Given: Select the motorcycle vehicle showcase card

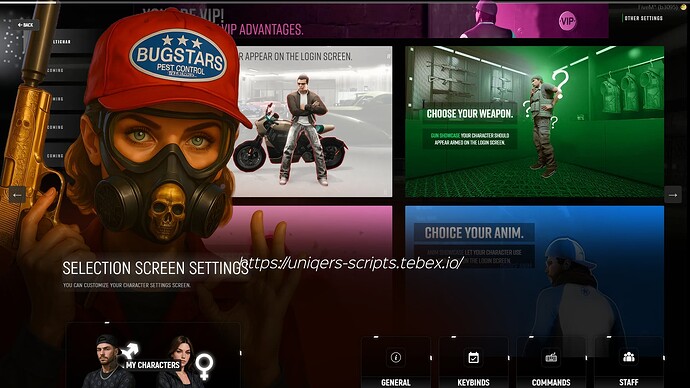Looking at the screenshot, I should (311, 121).
